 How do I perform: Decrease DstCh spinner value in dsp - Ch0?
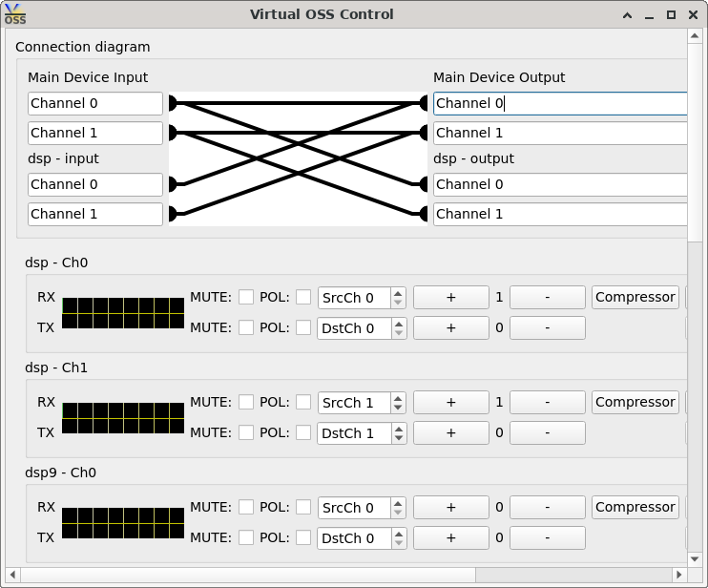(398, 332)
